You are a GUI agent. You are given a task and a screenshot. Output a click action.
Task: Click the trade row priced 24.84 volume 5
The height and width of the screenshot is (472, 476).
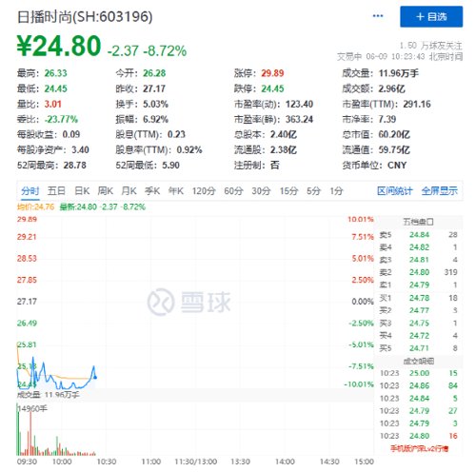coord(419,398)
